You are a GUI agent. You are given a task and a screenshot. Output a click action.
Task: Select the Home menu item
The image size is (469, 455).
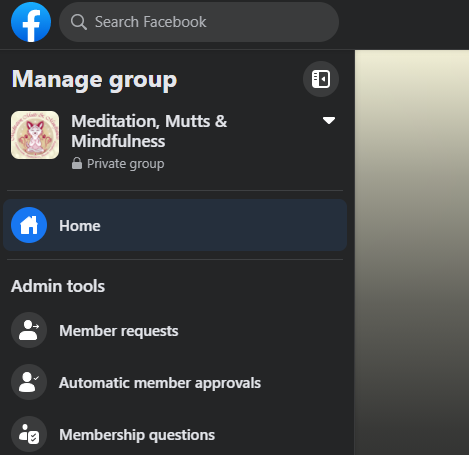pos(175,225)
